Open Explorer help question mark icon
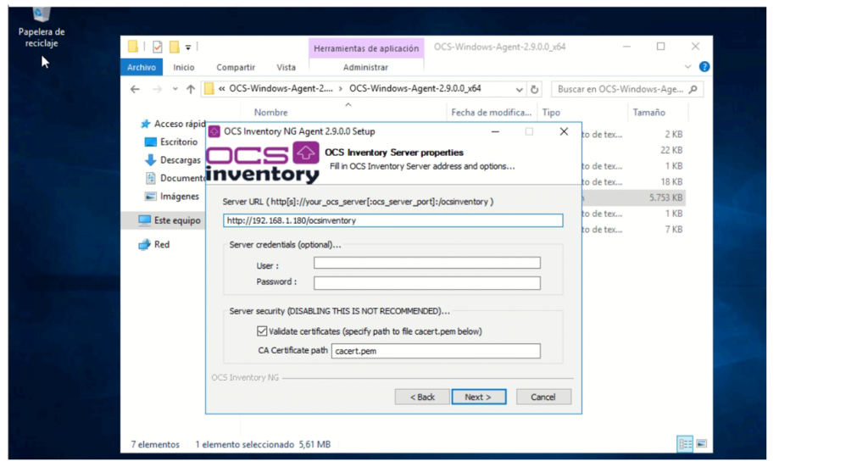The height and width of the screenshot is (467, 868). [704, 67]
